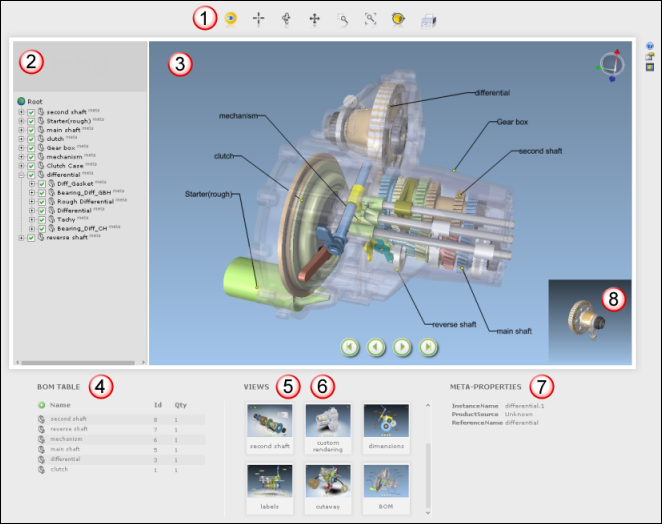Select the Root node in assembly tree

[x=33, y=101]
